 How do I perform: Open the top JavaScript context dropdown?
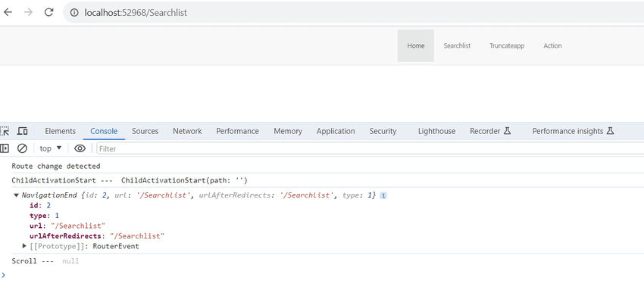(x=51, y=148)
